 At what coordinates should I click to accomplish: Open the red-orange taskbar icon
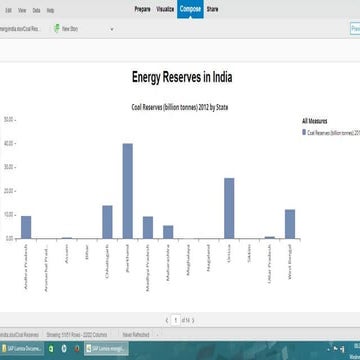77,349
